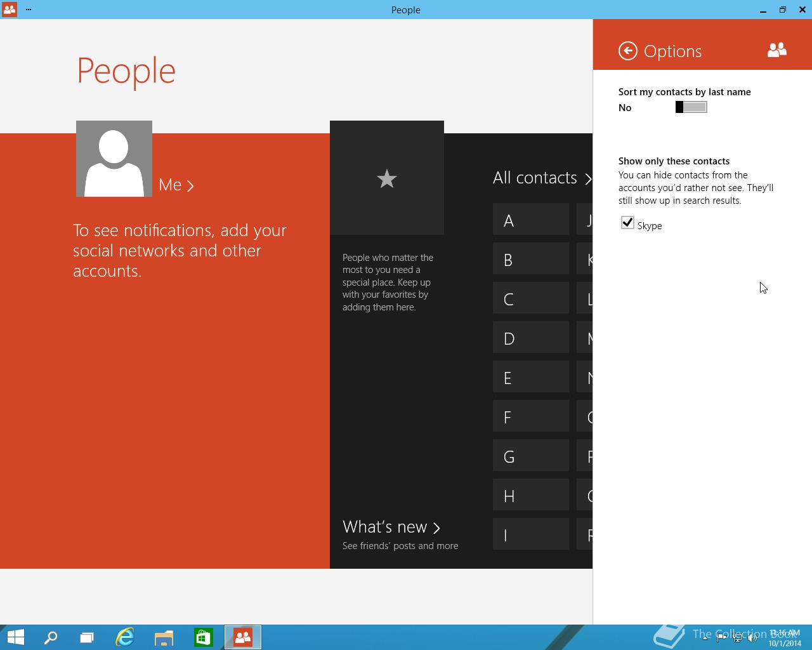This screenshot has width=812, height=650.
Task: Open the Windows Start button
Action: point(15,637)
